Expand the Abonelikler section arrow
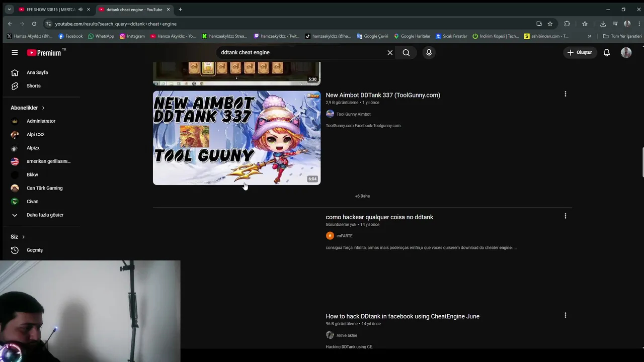Screen dimensions: 644x362 click(43, 108)
